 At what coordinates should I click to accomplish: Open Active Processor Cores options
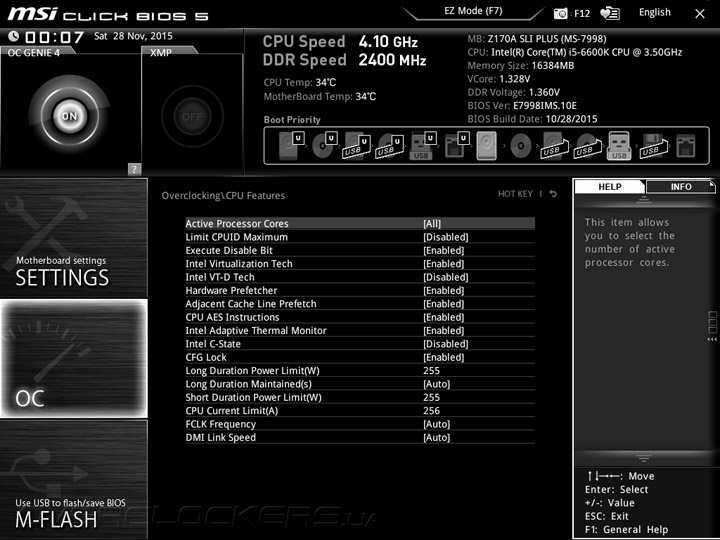click(x=360, y=224)
